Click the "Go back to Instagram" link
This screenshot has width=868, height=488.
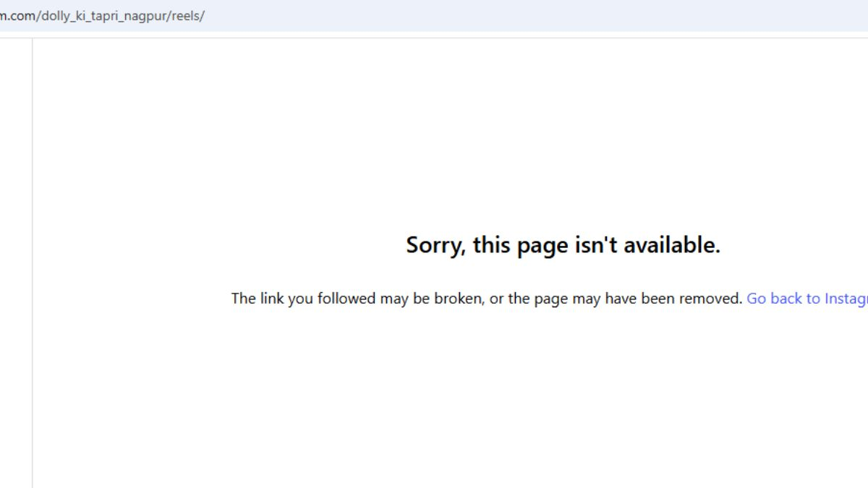[807, 299]
